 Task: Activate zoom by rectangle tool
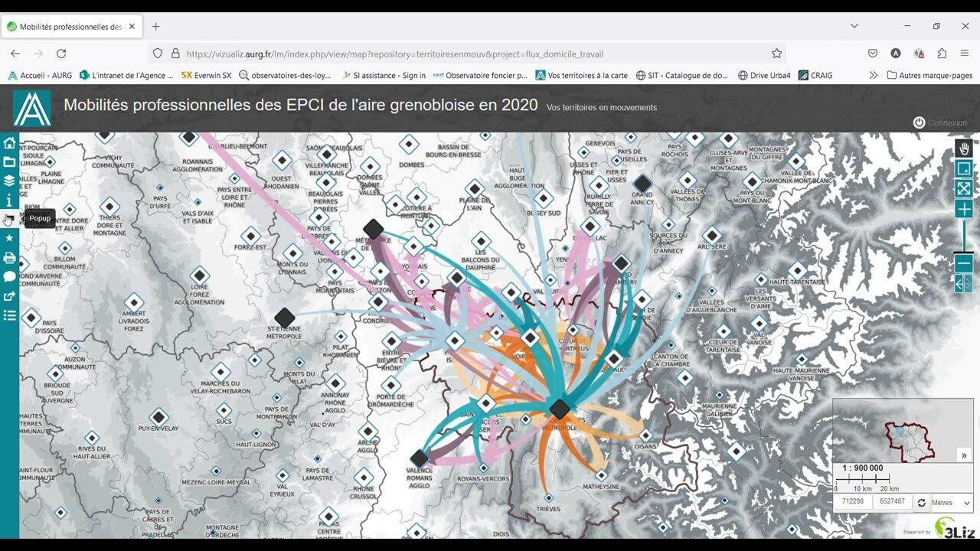[964, 168]
